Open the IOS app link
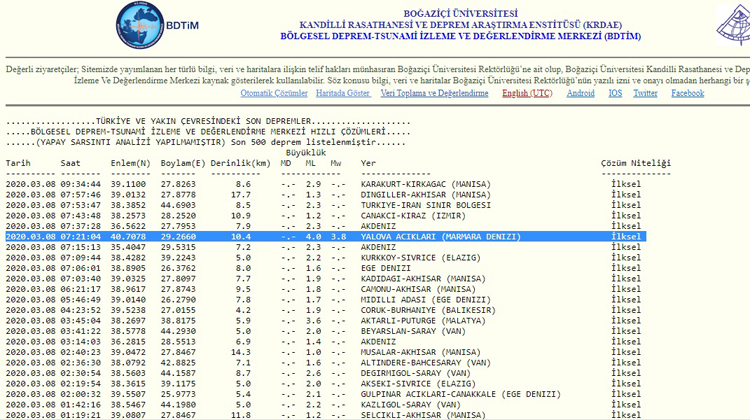This screenshot has height=420, width=750. coord(615,93)
